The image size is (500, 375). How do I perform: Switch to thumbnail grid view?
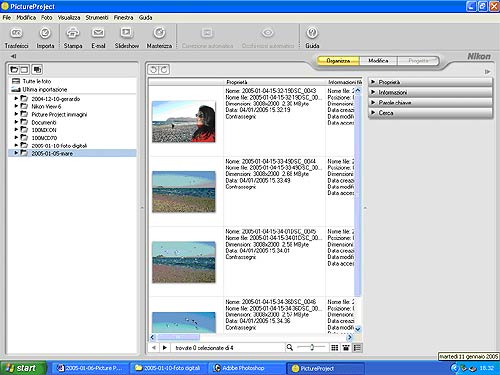coord(335,348)
